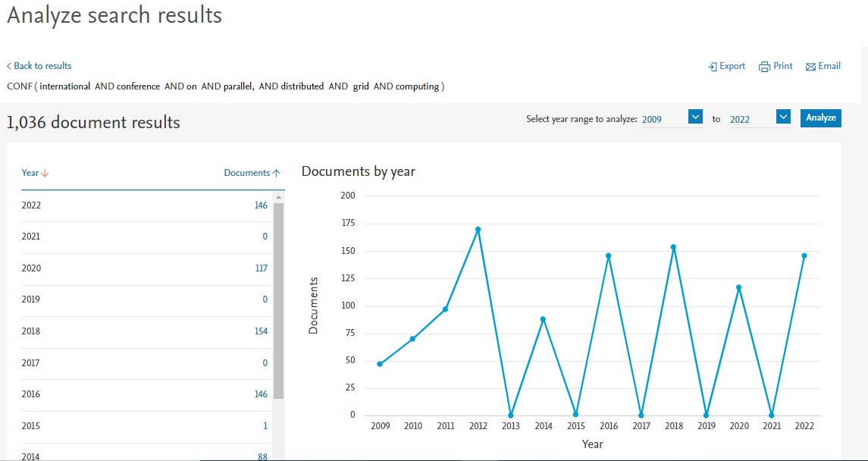Click the 2012 peak data point
Image resolution: width=868 pixels, height=461 pixels.
[478, 229]
